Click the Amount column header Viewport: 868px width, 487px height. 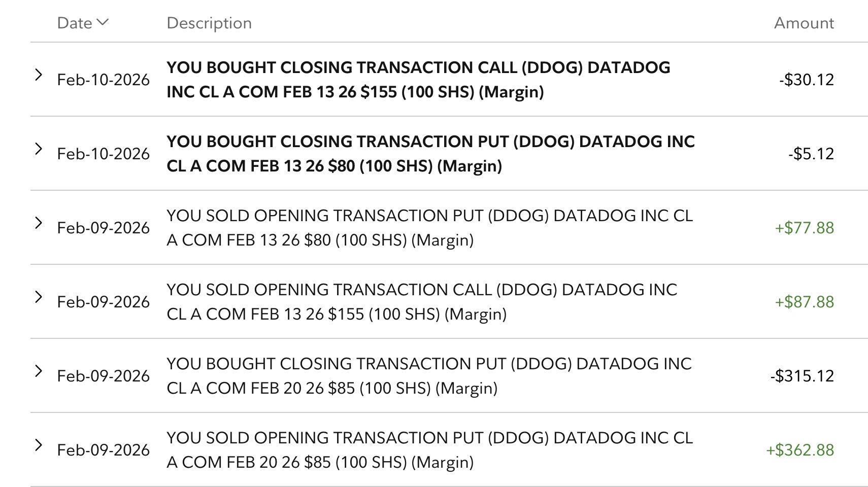(804, 23)
